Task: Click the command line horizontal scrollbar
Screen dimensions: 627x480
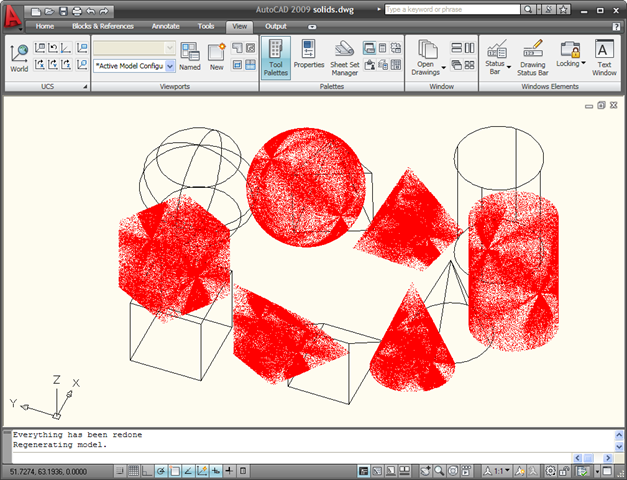Action: tap(590, 457)
